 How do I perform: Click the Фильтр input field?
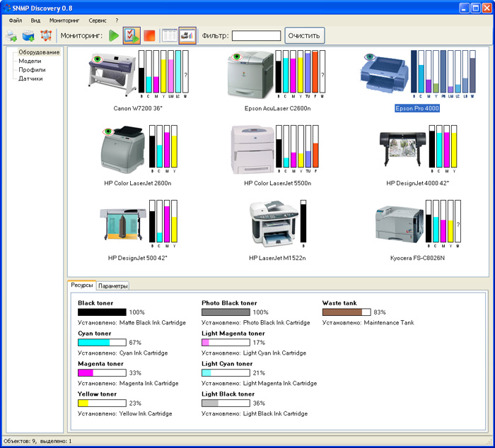[x=256, y=35]
